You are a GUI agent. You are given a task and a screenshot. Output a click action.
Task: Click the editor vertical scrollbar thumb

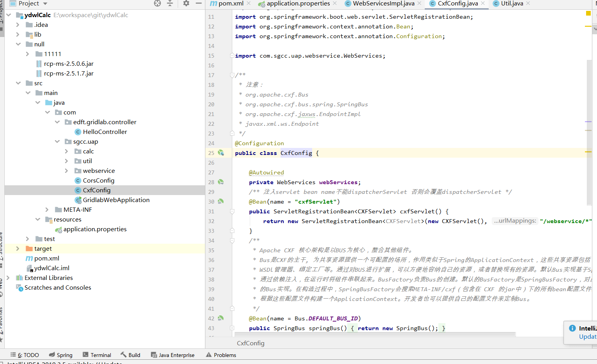point(589,132)
